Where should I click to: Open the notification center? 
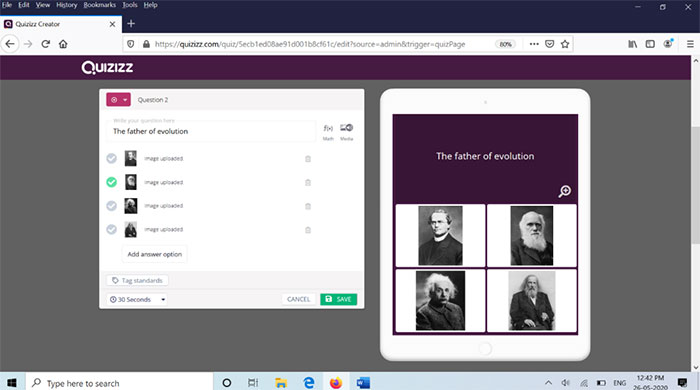coord(682,382)
